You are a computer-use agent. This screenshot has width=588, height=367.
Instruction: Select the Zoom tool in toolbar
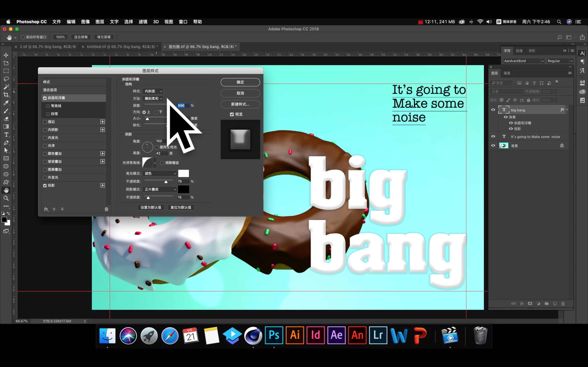6,198
